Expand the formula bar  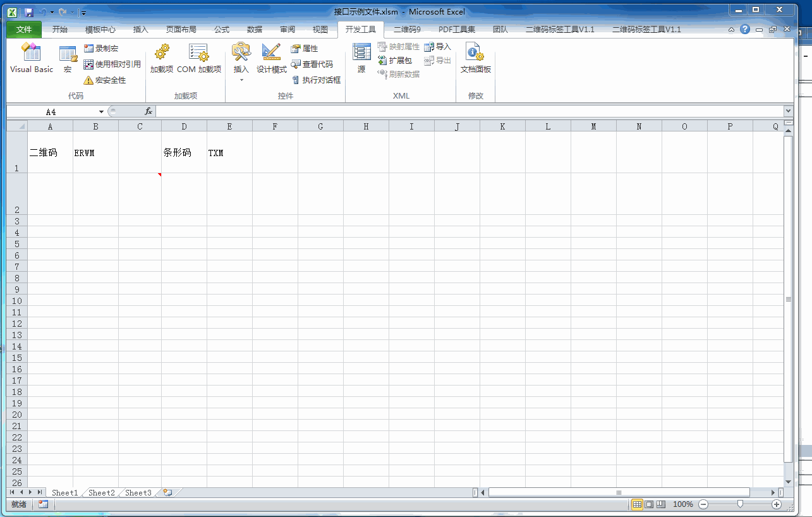(788, 111)
